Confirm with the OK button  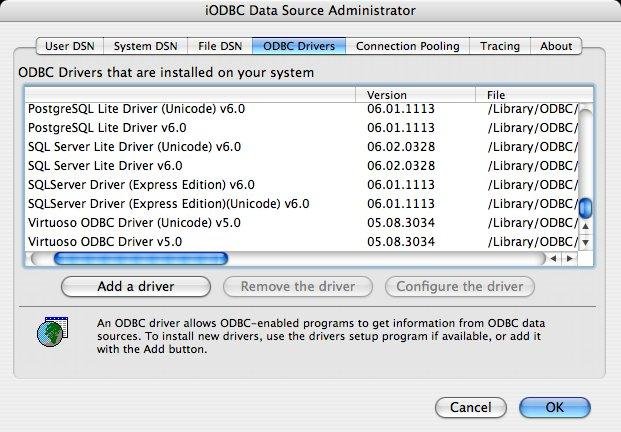click(554, 407)
